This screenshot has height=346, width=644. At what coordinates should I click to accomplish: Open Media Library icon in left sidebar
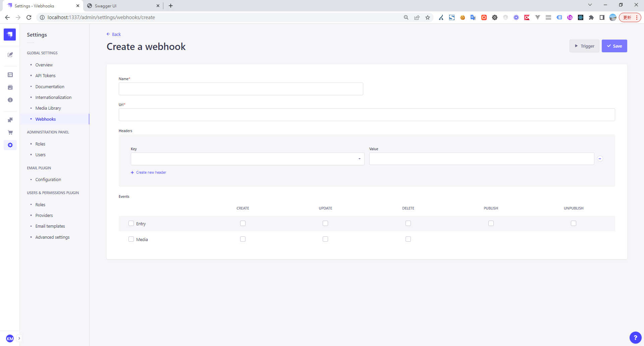point(10,88)
